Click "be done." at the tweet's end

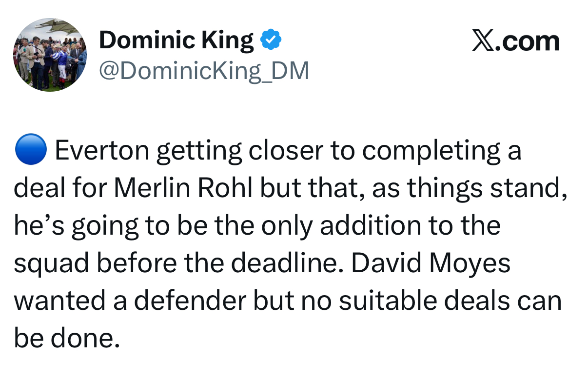pos(67,339)
